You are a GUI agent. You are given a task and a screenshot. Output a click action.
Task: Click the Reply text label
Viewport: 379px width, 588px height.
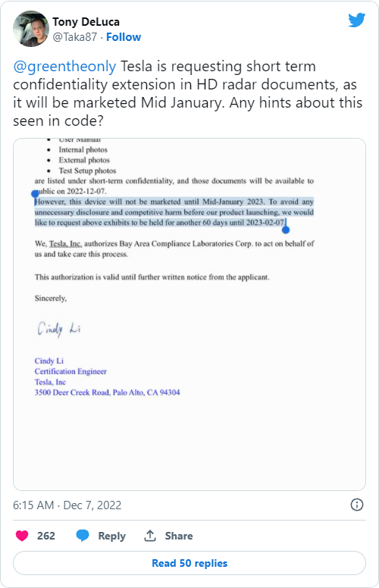coord(112,536)
